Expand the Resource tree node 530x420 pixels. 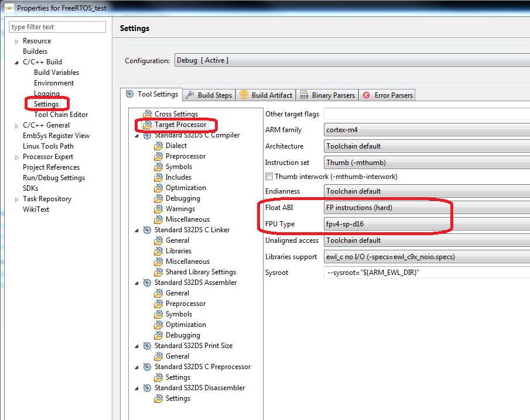(x=16, y=42)
